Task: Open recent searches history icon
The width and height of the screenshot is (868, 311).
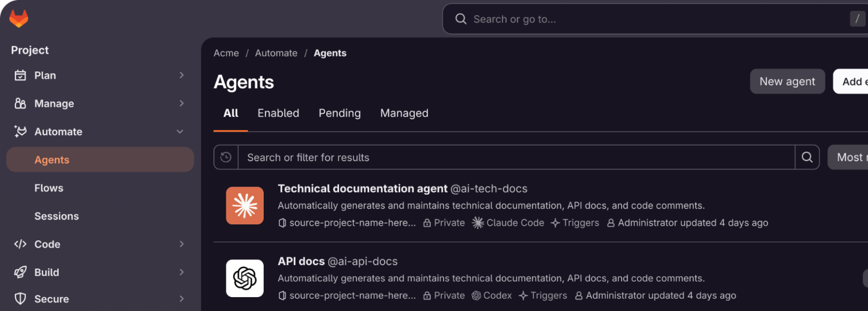Action: 226,157
